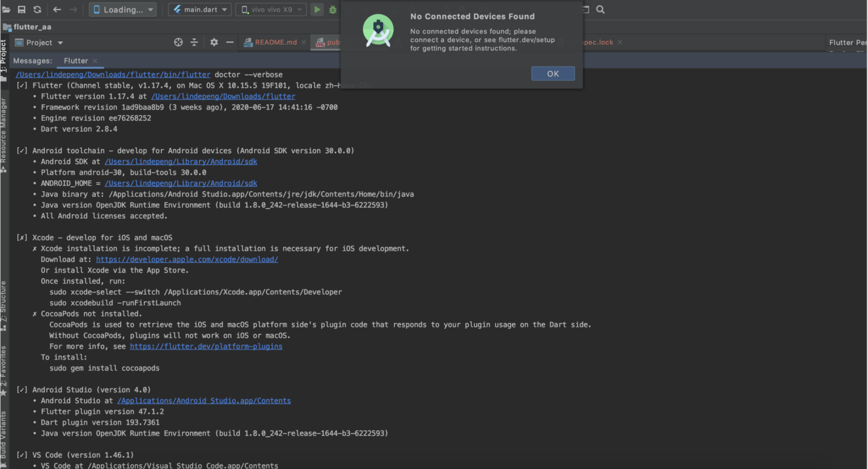Screen dimensions: 868x469
Task: Open the Search Everywhere magnifier icon
Action: pyautogui.click(x=600, y=9)
